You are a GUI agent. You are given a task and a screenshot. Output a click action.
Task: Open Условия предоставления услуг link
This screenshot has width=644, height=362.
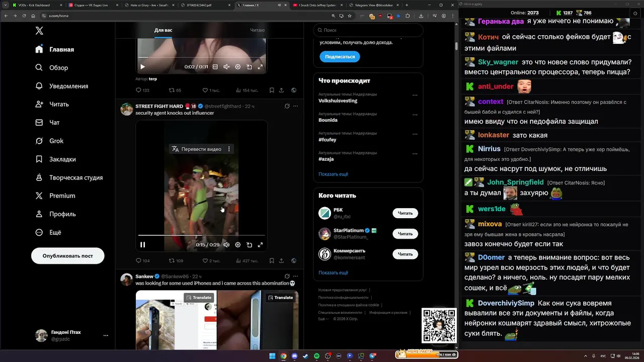(x=342, y=290)
